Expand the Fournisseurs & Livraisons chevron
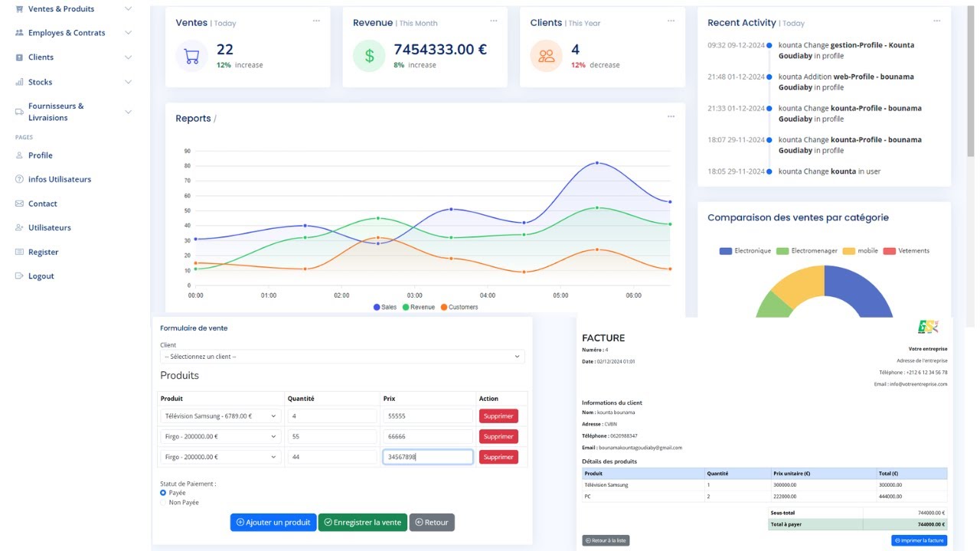Viewport: 980px width, 551px height. pos(128,112)
